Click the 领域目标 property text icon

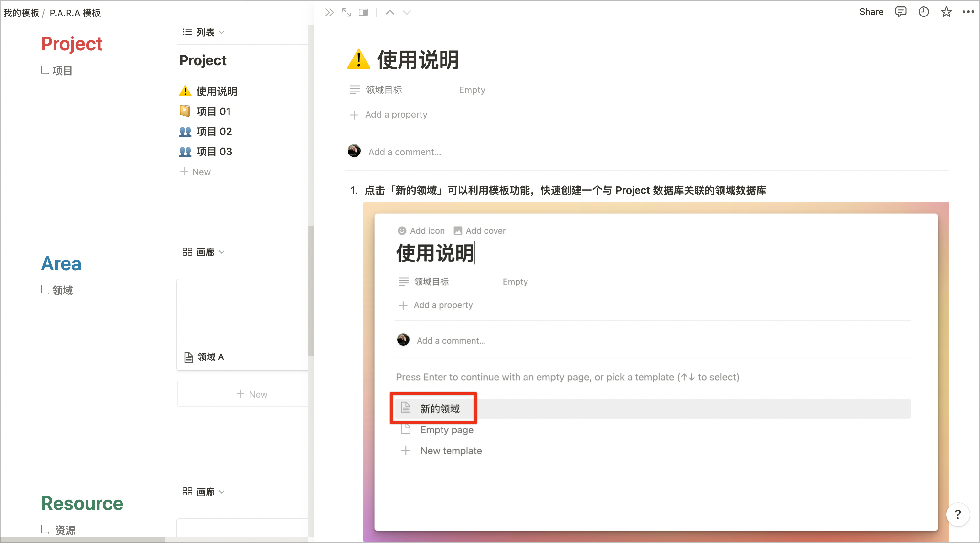click(355, 90)
